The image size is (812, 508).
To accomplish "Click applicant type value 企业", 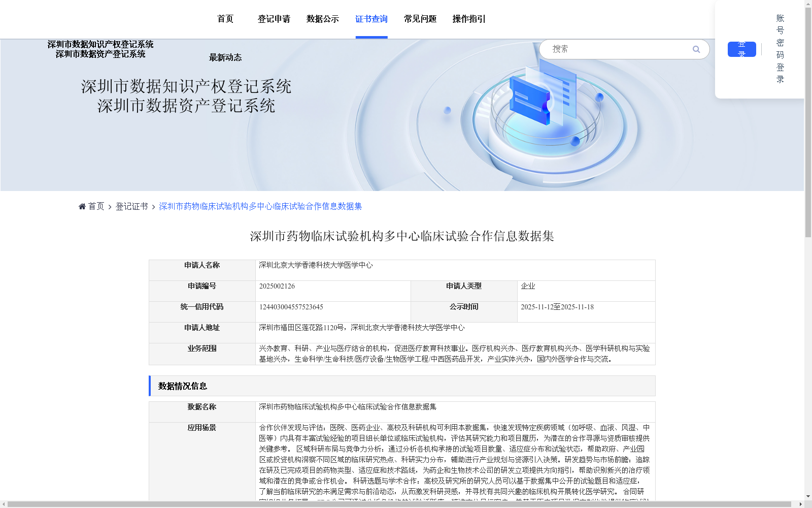I will pos(528,286).
